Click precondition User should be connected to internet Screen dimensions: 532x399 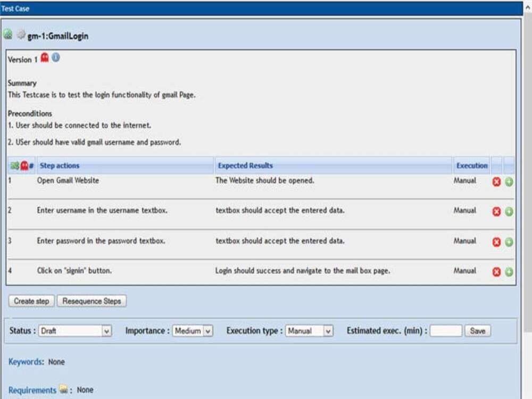pos(79,126)
